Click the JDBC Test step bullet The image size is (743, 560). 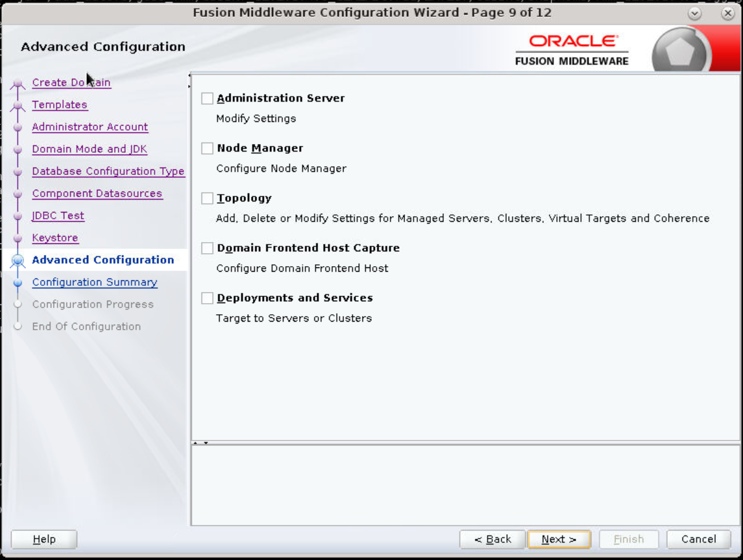point(18,216)
